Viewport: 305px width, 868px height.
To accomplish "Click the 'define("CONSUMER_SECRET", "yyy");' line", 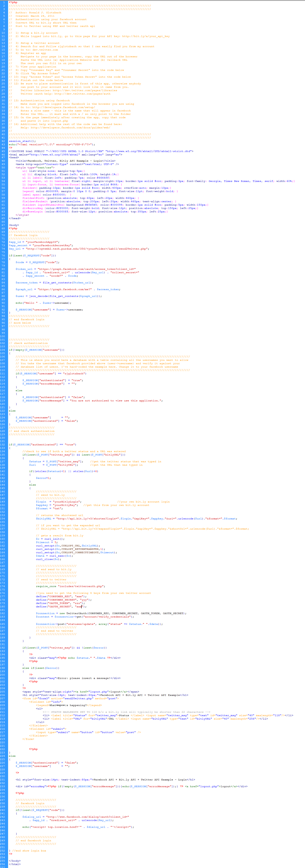I will (x=64, y=599).
